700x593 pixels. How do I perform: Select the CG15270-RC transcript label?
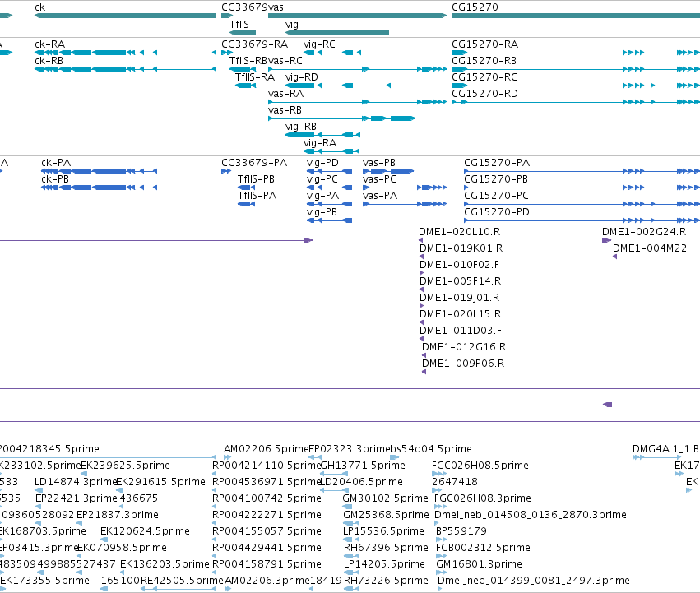click(484, 77)
